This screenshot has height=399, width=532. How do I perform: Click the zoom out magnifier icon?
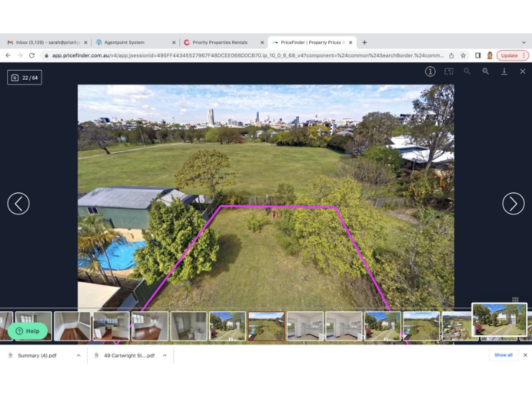(x=467, y=71)
